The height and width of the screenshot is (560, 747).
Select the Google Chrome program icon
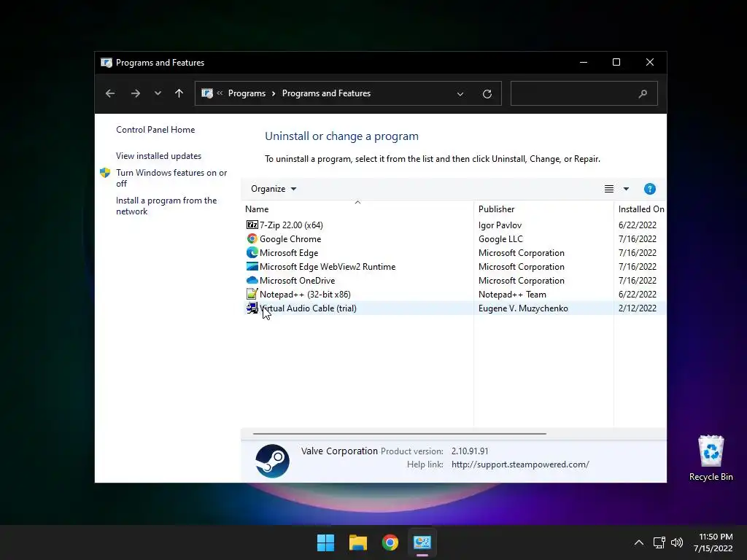coord(252,238)
